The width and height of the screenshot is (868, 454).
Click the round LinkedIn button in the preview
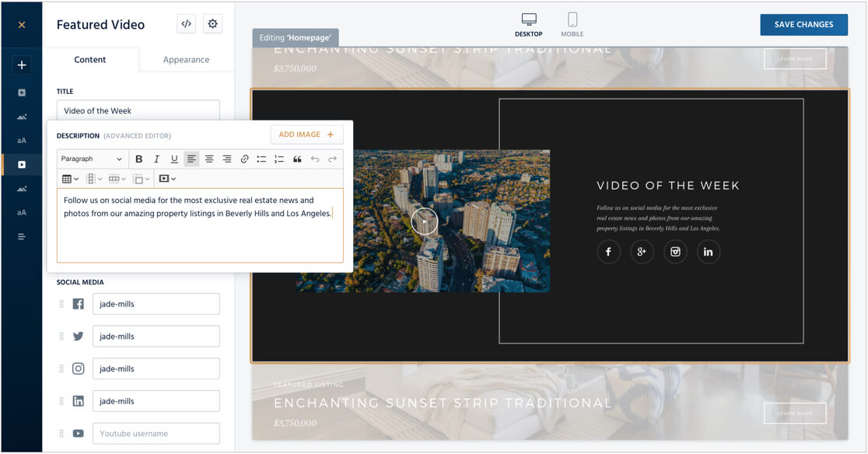(709, 252)
